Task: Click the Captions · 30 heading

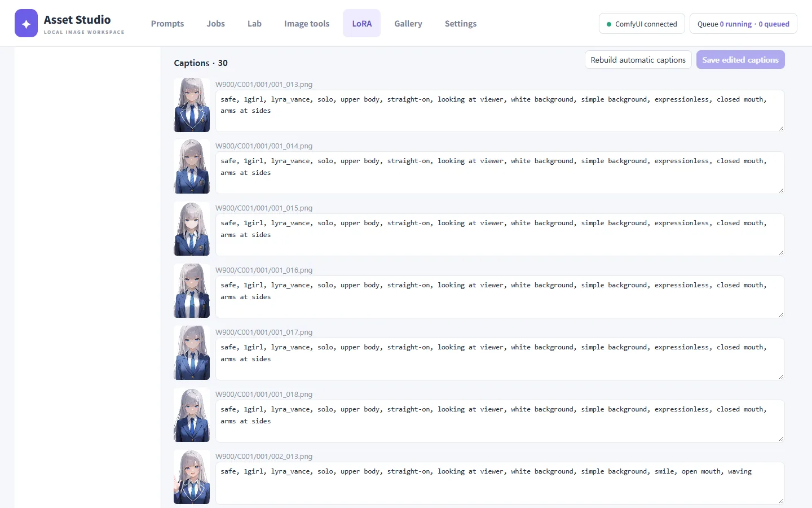Action: coord(201,63)
